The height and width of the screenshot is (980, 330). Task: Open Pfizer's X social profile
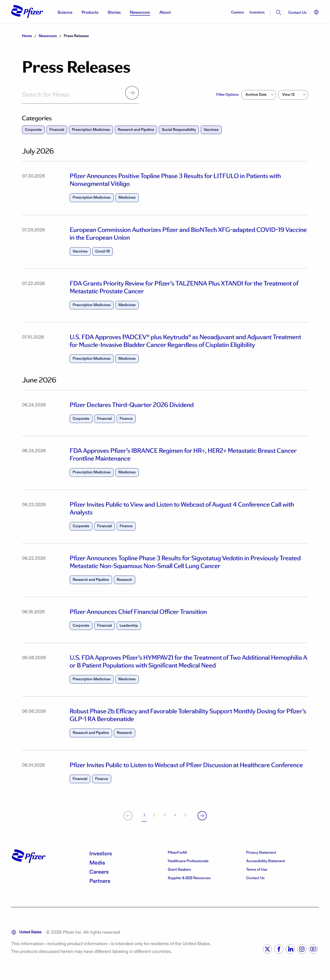[x=268, y=949]
